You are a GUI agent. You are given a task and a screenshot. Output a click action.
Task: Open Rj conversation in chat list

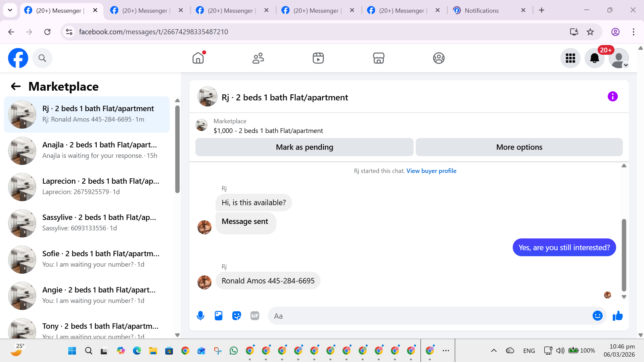(x=87, y=115)
